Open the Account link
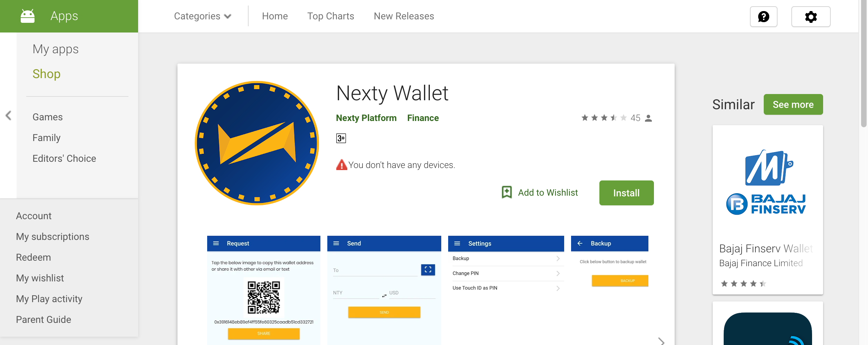The image size is (868, 345). (34, 216)
